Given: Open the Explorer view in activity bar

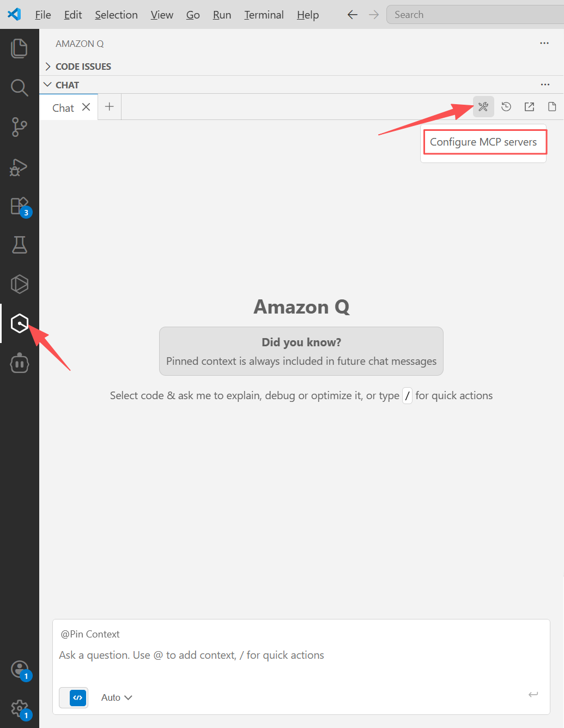Looking at the screenshot, I should pyautogui.click(x=20, y=48).
